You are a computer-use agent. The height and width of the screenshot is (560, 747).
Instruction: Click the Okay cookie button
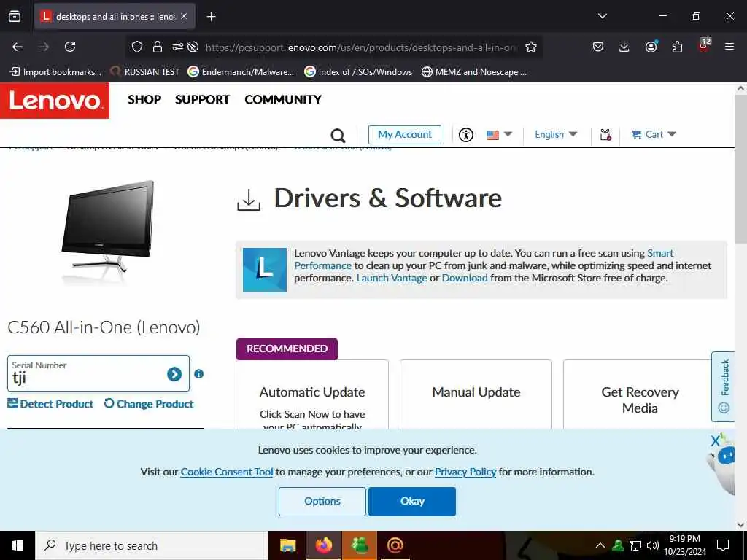(412, 502)
